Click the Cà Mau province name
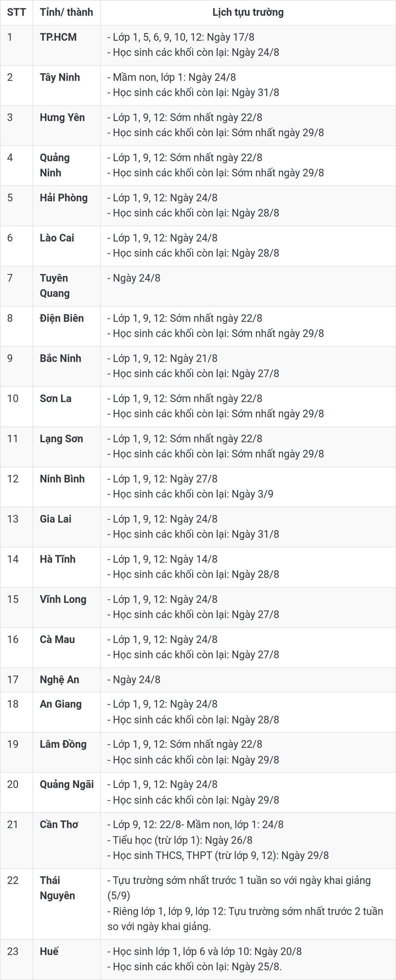Image resolution: width=396 pixels, height=980 pixels. [x=57, y=639]
